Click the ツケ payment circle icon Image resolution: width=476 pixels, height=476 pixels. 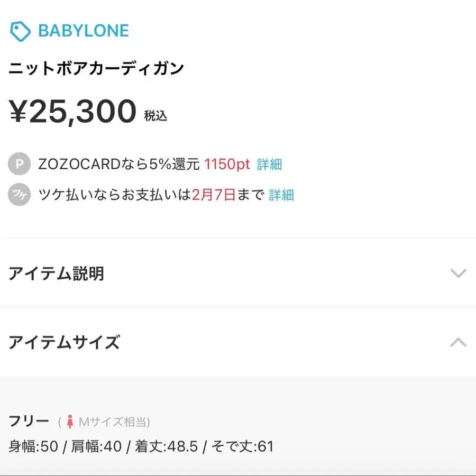pyautogui.click(x=19, y=195)
